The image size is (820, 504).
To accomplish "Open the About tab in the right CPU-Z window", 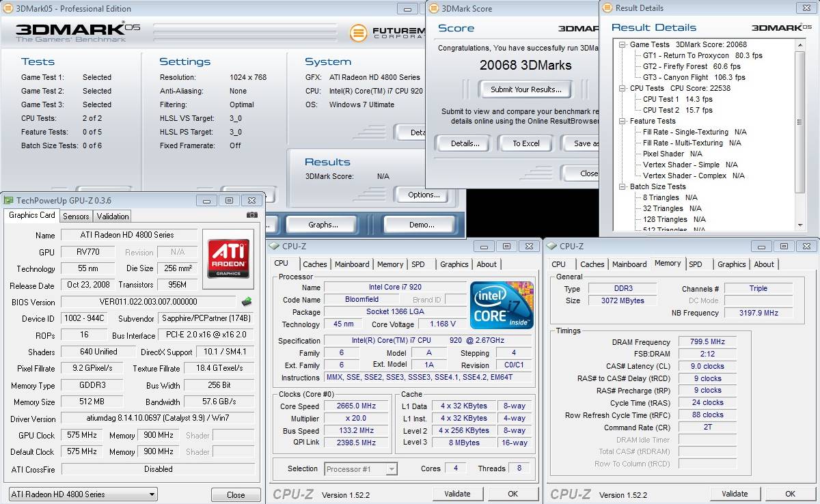I will pyautogui.click(x=764, y=264).
